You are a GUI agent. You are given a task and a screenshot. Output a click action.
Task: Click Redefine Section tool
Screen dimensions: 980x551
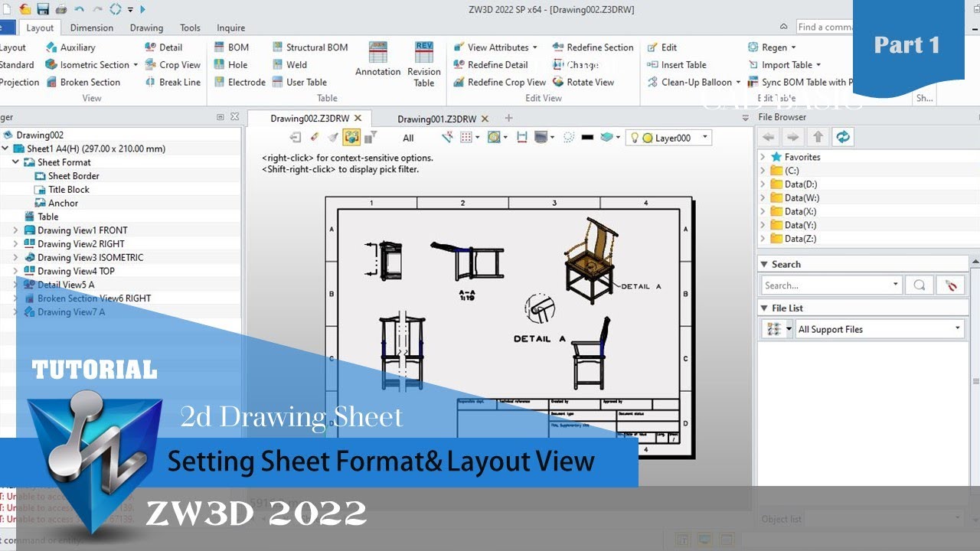coord(593,47)
